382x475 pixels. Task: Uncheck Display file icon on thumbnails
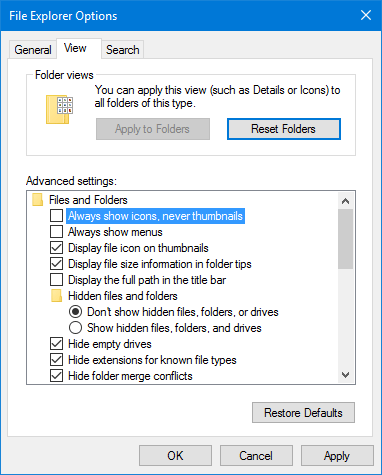coord(57,248)
